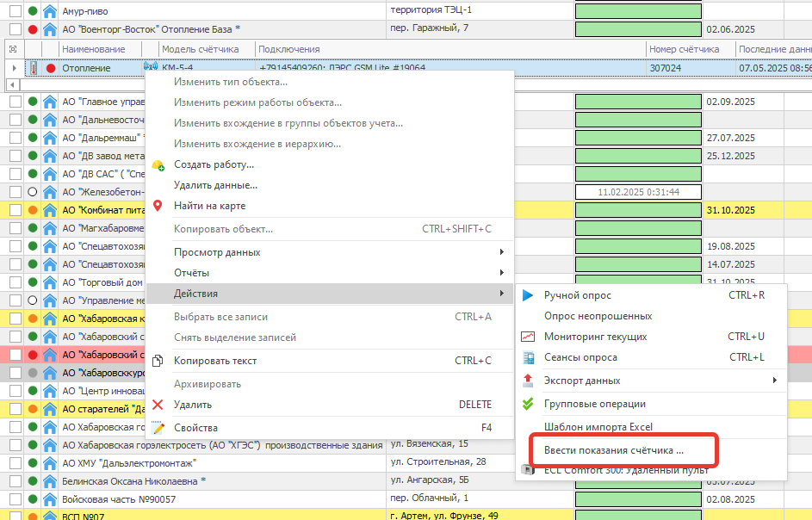Click the red map pin icon for Найти на карте
This screenshot has width=812, height=520.
[158, 206]
